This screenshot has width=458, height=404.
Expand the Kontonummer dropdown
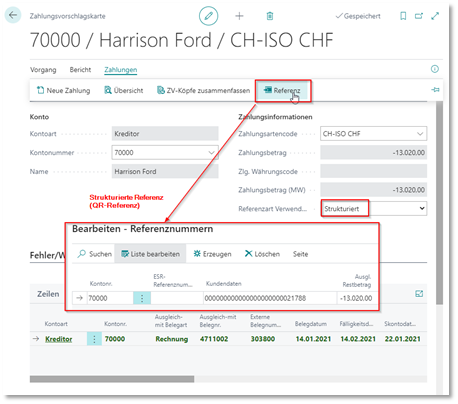coord(211,152)
